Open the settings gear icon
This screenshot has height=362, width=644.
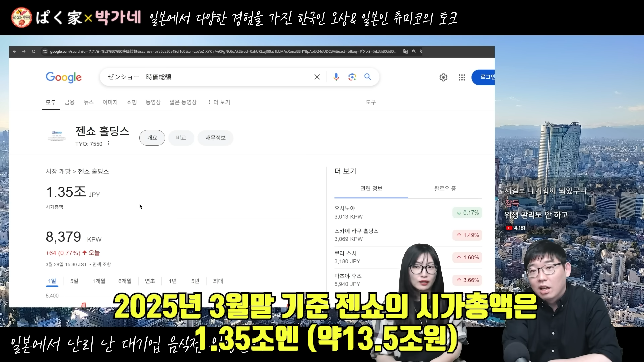coord(443,77)
